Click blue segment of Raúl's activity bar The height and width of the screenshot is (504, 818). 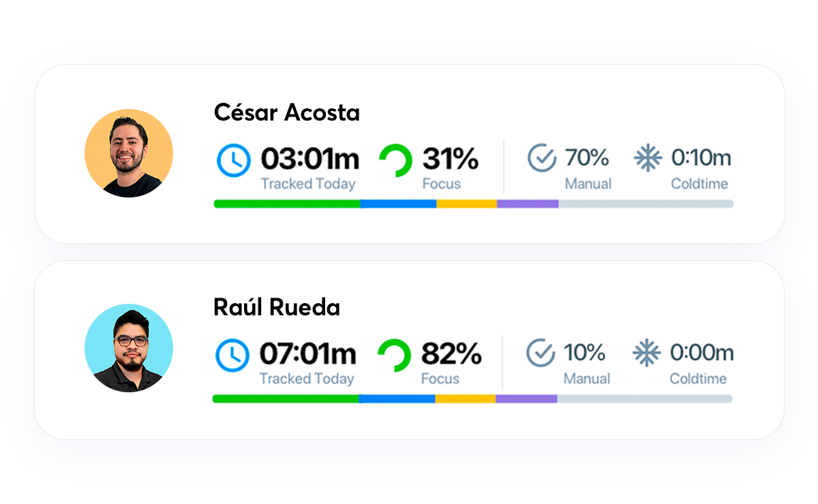pyautogui.click(x=397, y=398)
